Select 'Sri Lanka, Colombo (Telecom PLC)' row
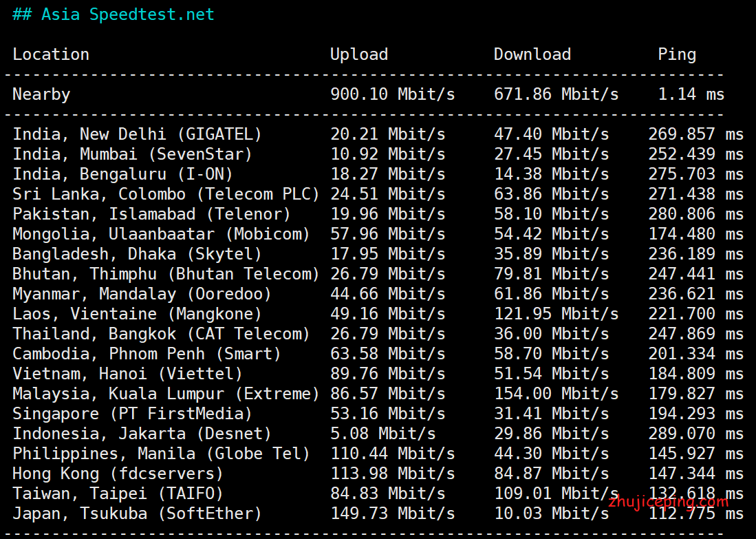 coord(378,194)
